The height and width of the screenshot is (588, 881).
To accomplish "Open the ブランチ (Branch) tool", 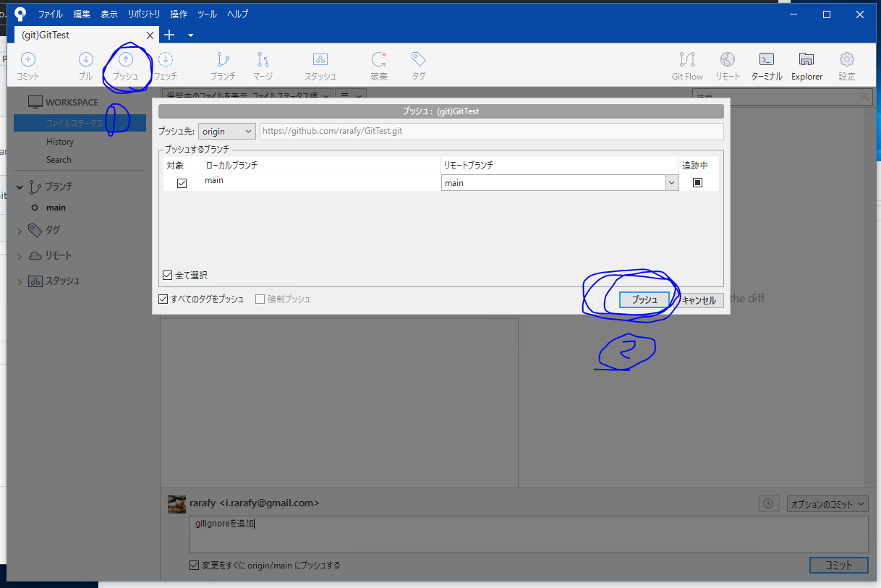I will click(222, 65).
